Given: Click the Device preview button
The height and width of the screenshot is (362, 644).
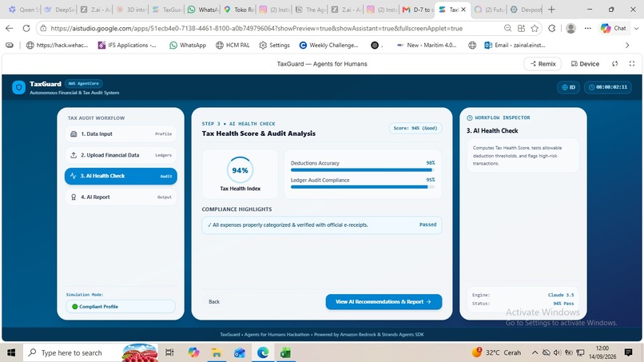Looking at the screenshot, I should [585, 64].
